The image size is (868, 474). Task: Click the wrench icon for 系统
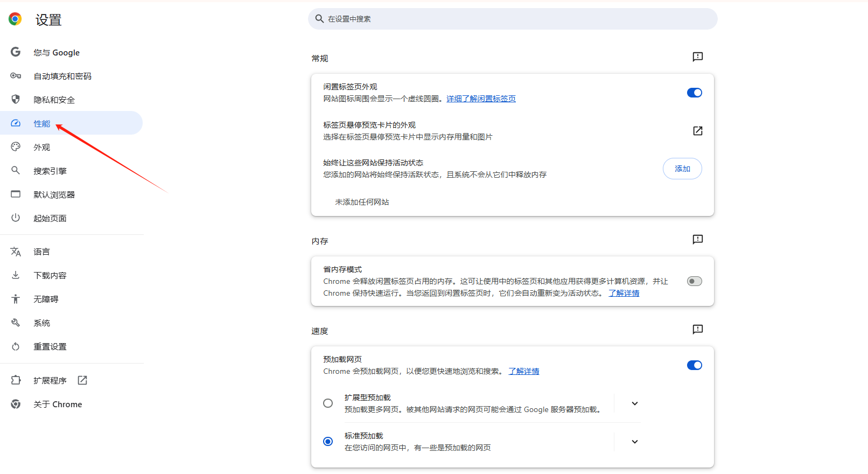(16, 323)
